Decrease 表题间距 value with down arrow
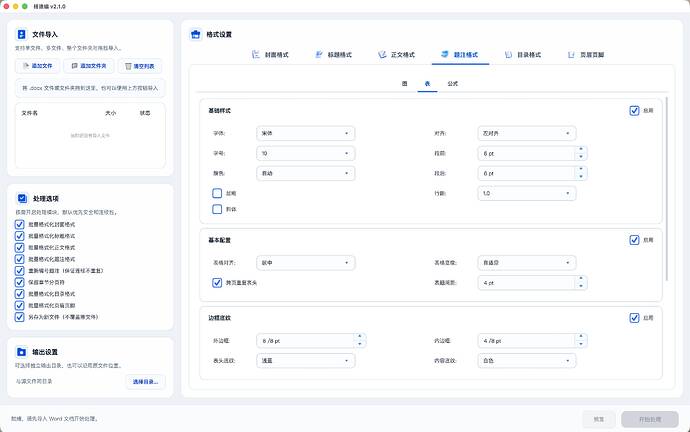 click(581, 286)
